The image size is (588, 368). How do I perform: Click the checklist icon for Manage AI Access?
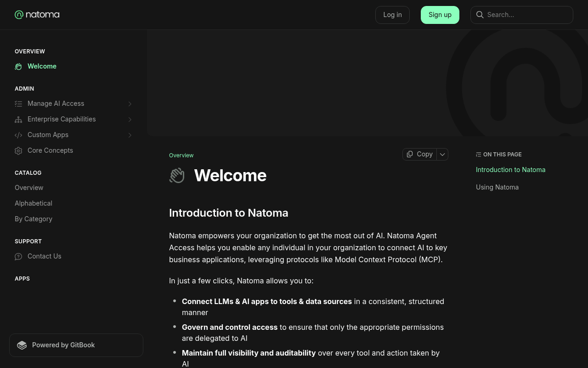(18, 103)
